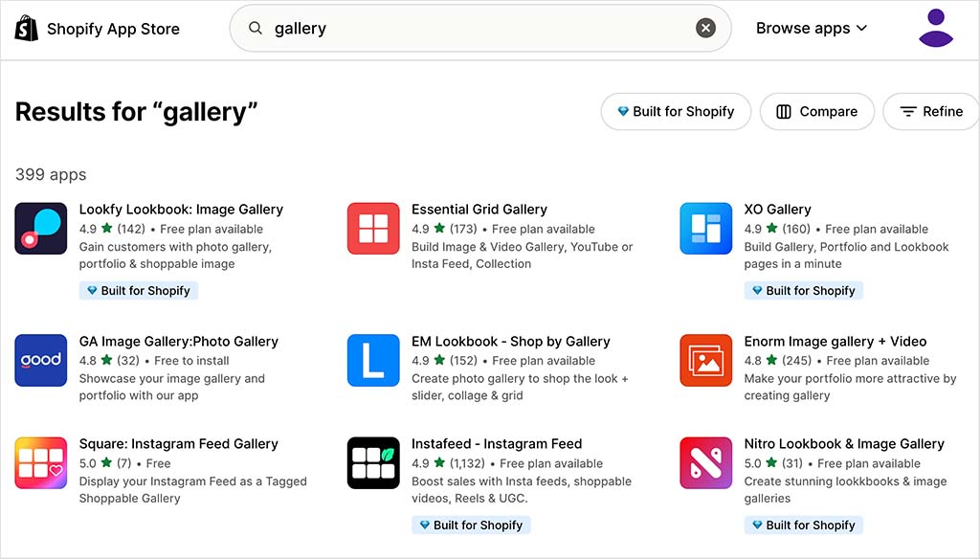This screenshot has width=980, height=559.
Task: Open Lookfy Lookbook app icon
Action: [41, 229]
